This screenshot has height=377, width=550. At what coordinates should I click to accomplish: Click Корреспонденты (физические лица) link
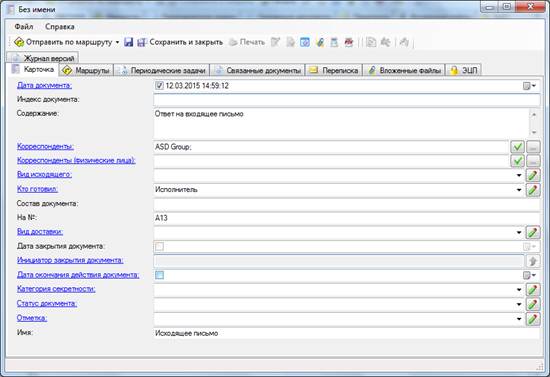point(76,160)
